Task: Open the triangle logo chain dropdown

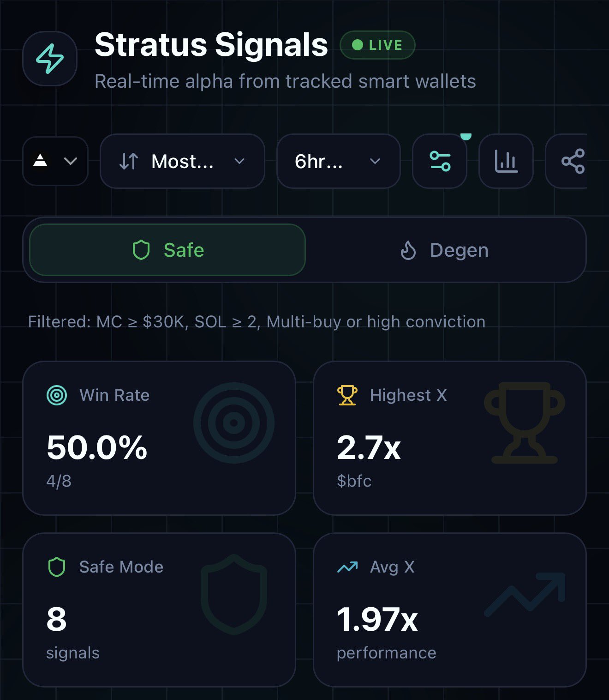Action: point(55,161)
